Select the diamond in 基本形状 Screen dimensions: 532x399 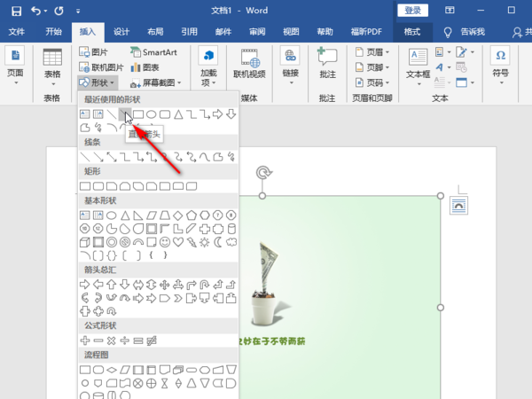(178, 215)
